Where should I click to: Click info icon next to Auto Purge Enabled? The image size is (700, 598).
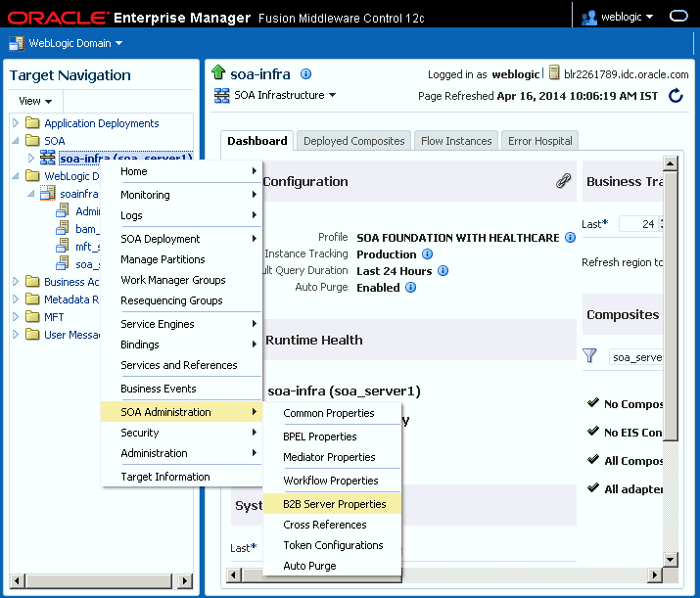pos(411,288)
